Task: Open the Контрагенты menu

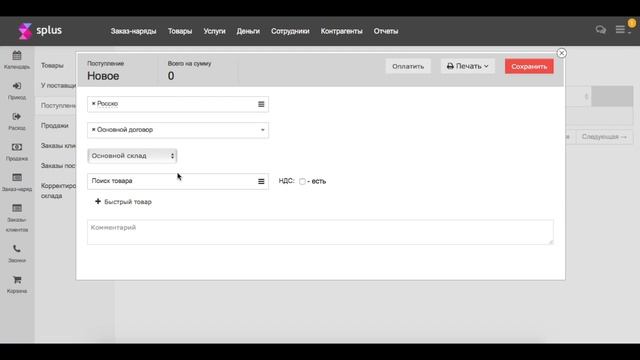Action: [341, 31]
